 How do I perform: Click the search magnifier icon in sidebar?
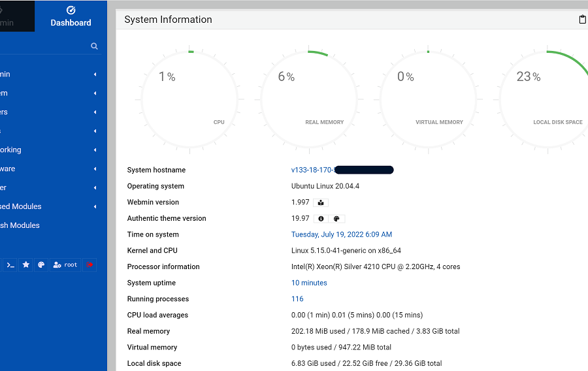pyautogui.click(x=94, y=46)
